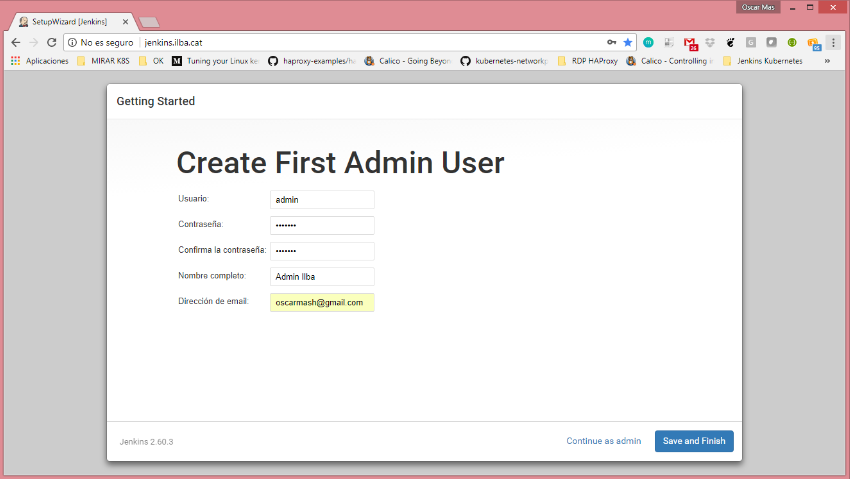Open the gray document extension icon left of Gmail
The image size is (850, 479).
coord(669,42)
